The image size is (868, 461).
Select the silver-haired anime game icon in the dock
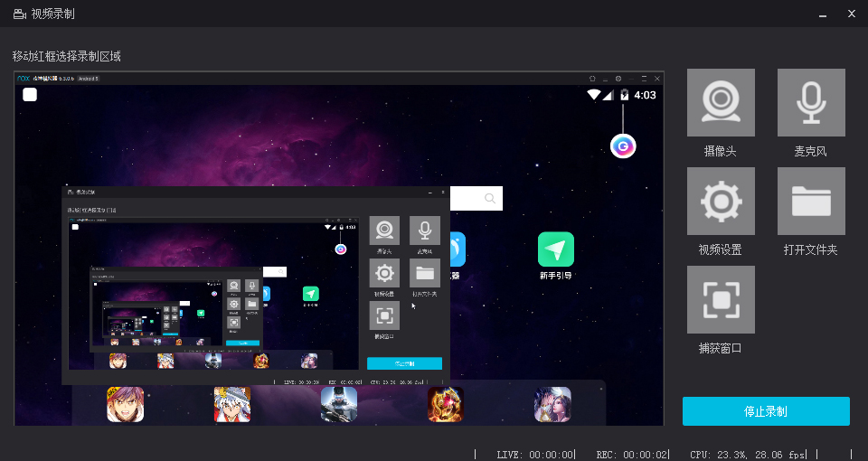232,405
